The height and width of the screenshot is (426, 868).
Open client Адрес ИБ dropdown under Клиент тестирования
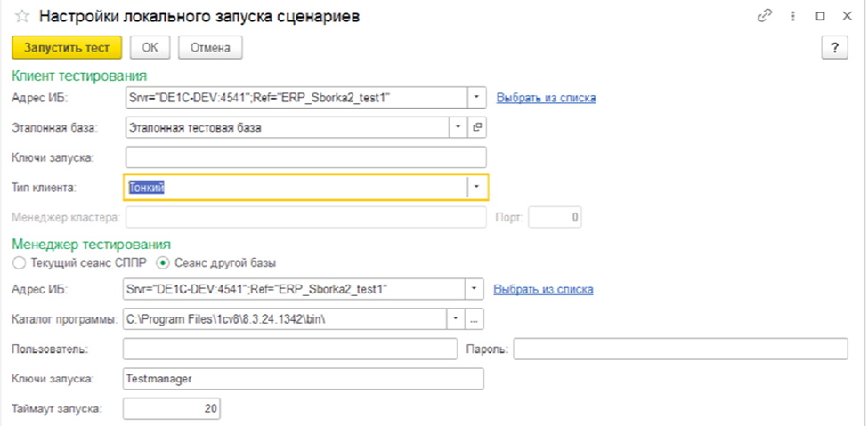pyautogui.click(x=477, y=97)
